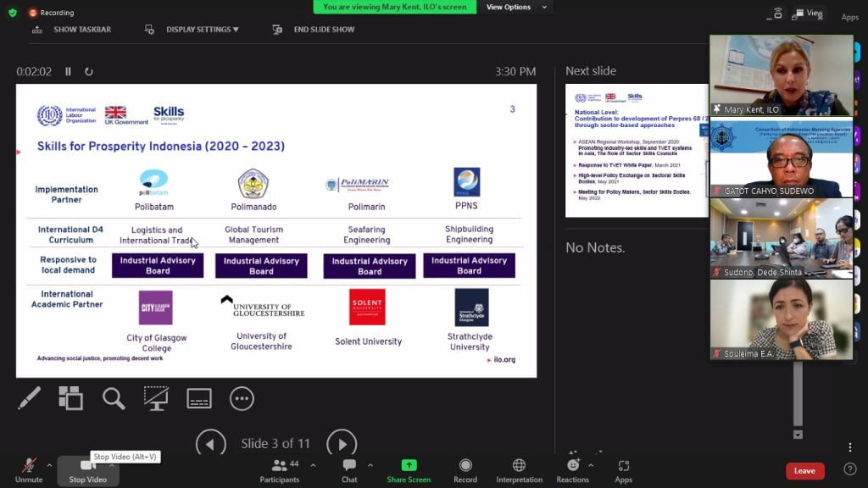Click the green Share Screen button

coord(409,471)
